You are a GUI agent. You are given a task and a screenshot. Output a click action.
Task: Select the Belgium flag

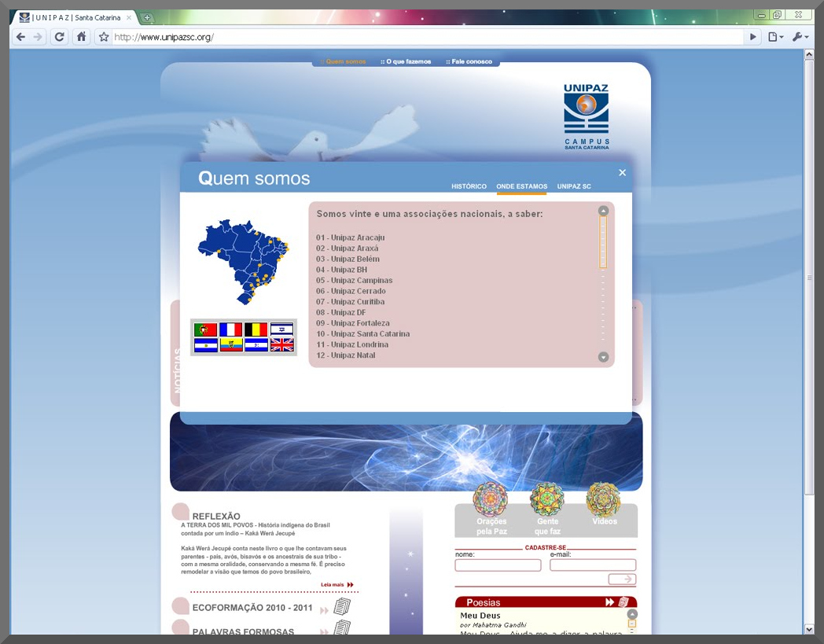tap(256, 329)
